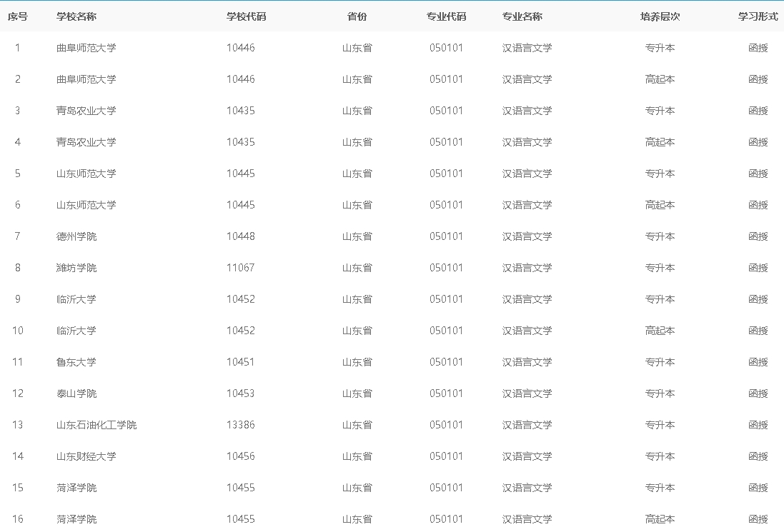Click 高起本 level in row 10
Viewport: 784px width, 532px height.
(660, 331)
